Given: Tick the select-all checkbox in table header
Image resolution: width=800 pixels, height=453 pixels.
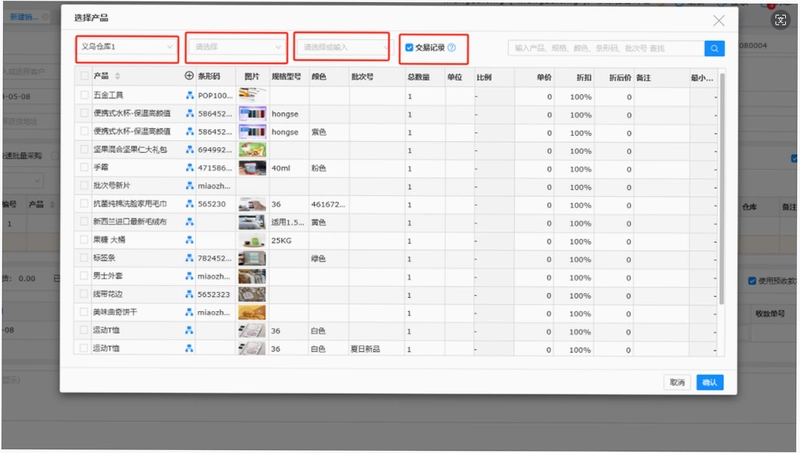Looking at the screenshot, I should pyautogui.click(x=84, y=76).
